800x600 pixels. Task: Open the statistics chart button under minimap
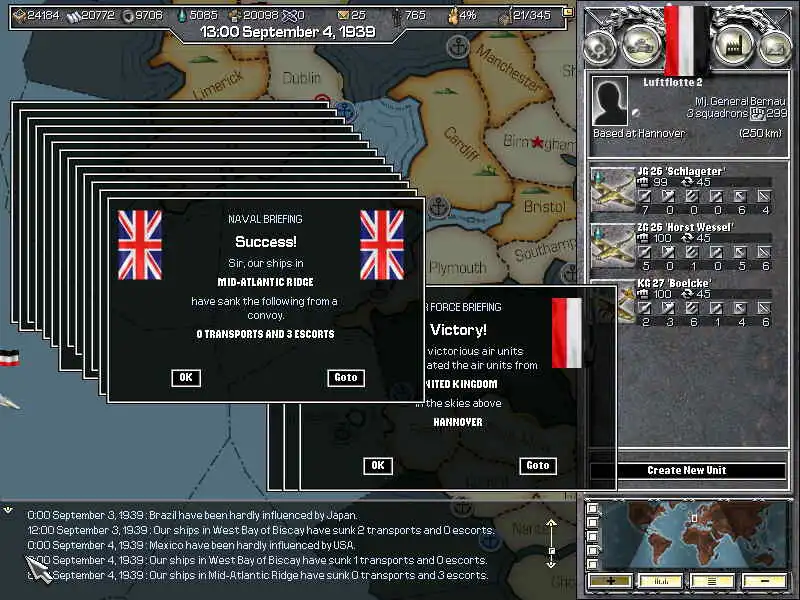click(661, 581)
